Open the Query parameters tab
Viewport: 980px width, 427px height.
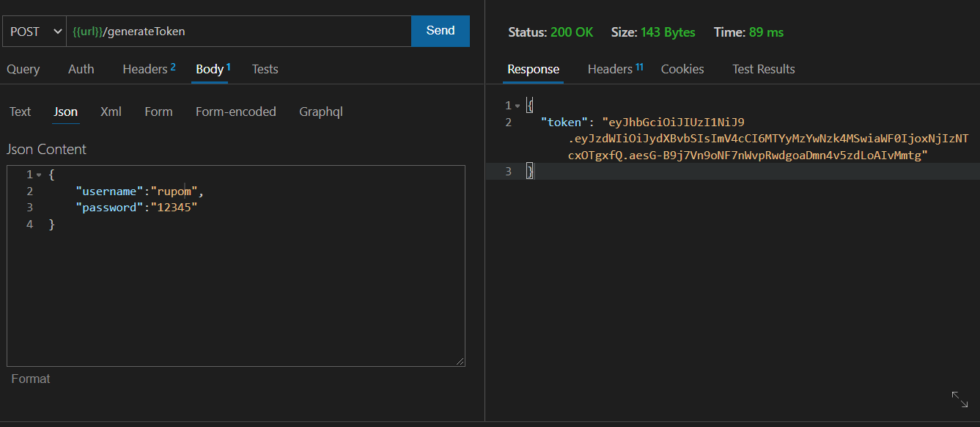coord(23,68)
